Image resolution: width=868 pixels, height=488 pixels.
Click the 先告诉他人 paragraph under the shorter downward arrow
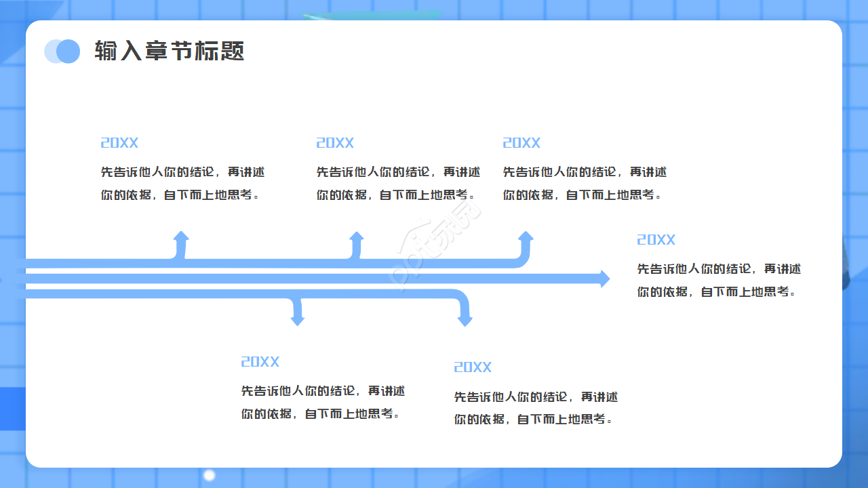pos(323,402)
